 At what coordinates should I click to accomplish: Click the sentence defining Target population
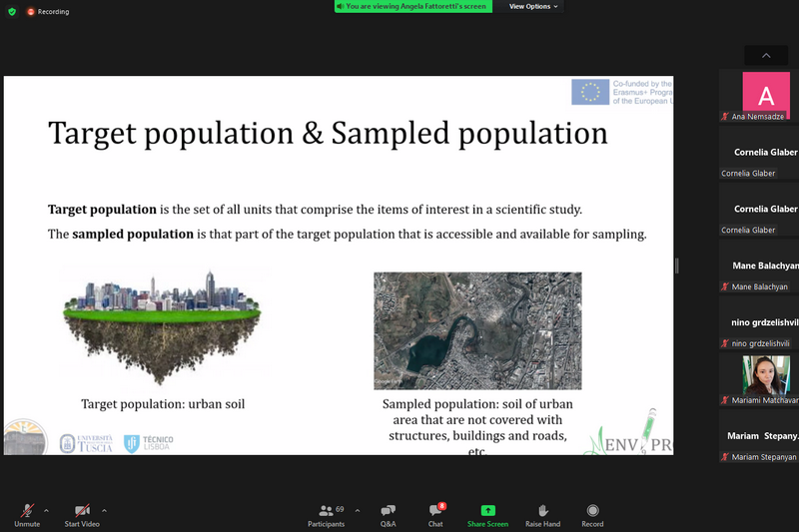(315, 210)
